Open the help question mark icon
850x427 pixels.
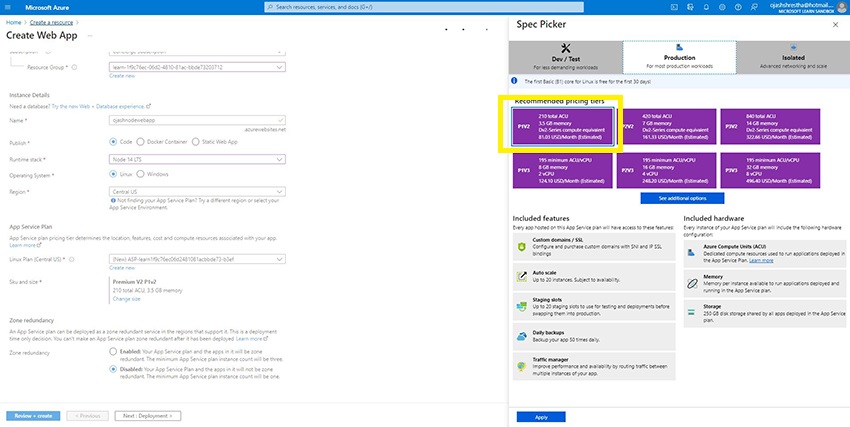(x=738, y=8)
